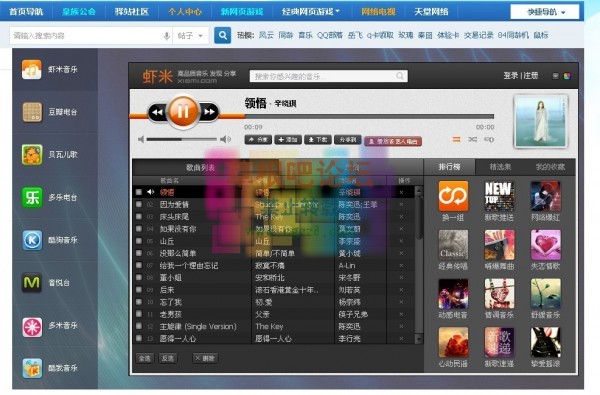Enable loop repeat mode icon
Screen dimensions: 600x395
point(489,139)
